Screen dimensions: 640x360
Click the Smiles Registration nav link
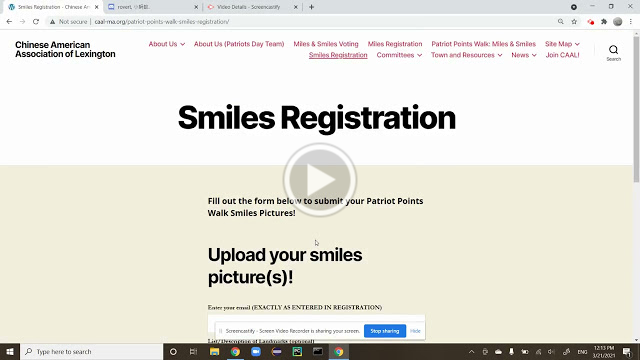pyautogui.click(x=338, y=55)
